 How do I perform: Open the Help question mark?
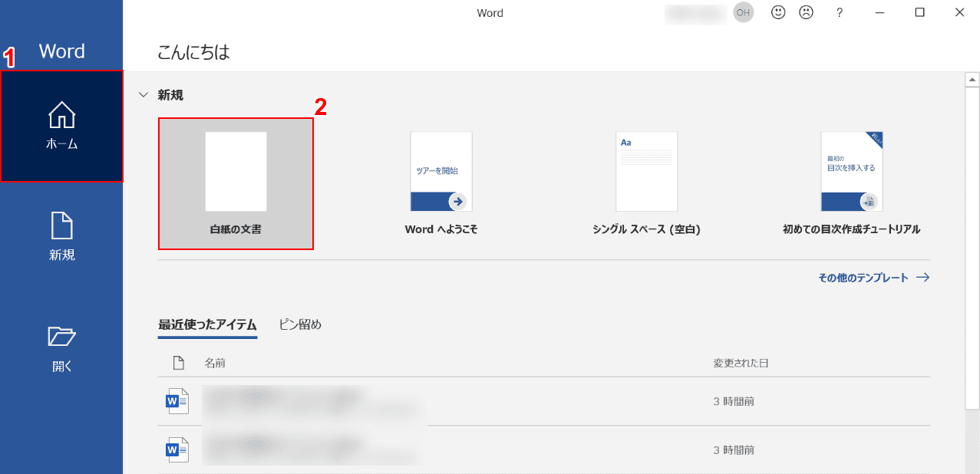pyautogui.click(x=840, y=12)
